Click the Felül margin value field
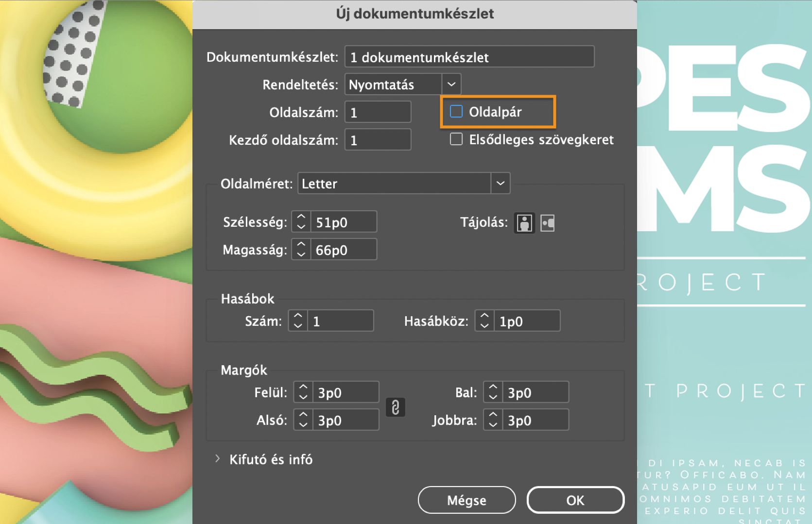This screenshot has width=812, height=524. [x=346, y=392]
